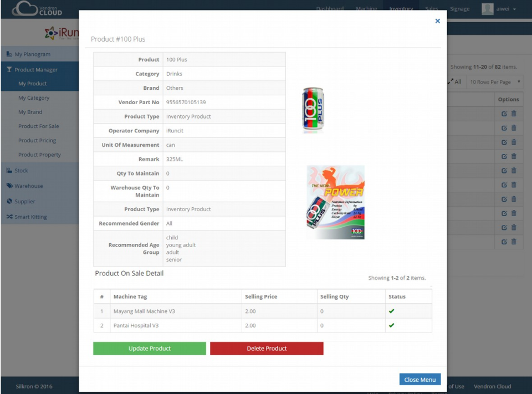Open the Dashboard menu item
This screenshot has height=394, width=532.
330,9
